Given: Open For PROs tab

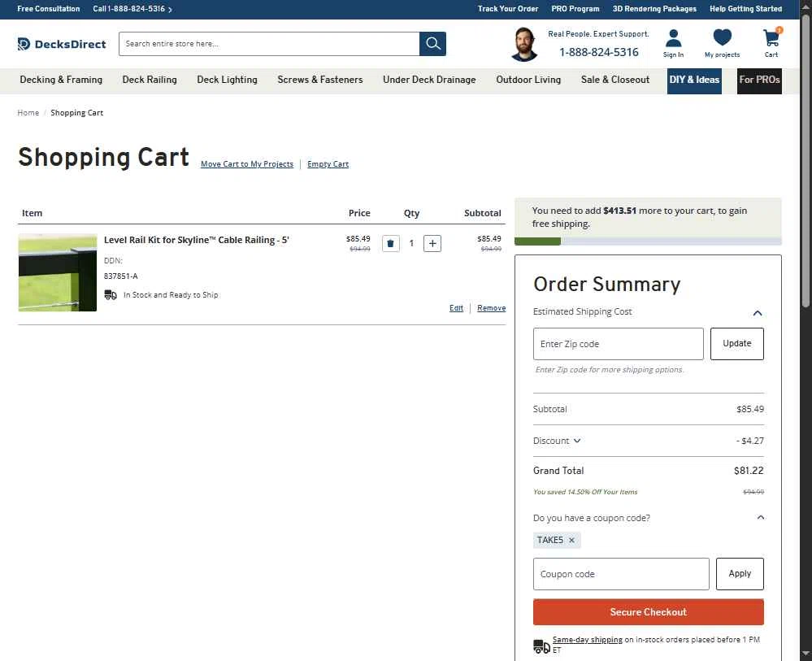Looking at the screenshot, I should click(x=759, y=80).
